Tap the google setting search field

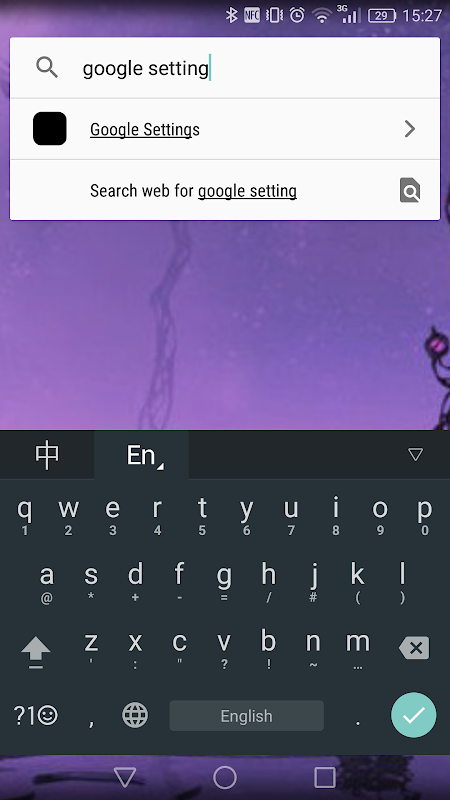point(224,67)
